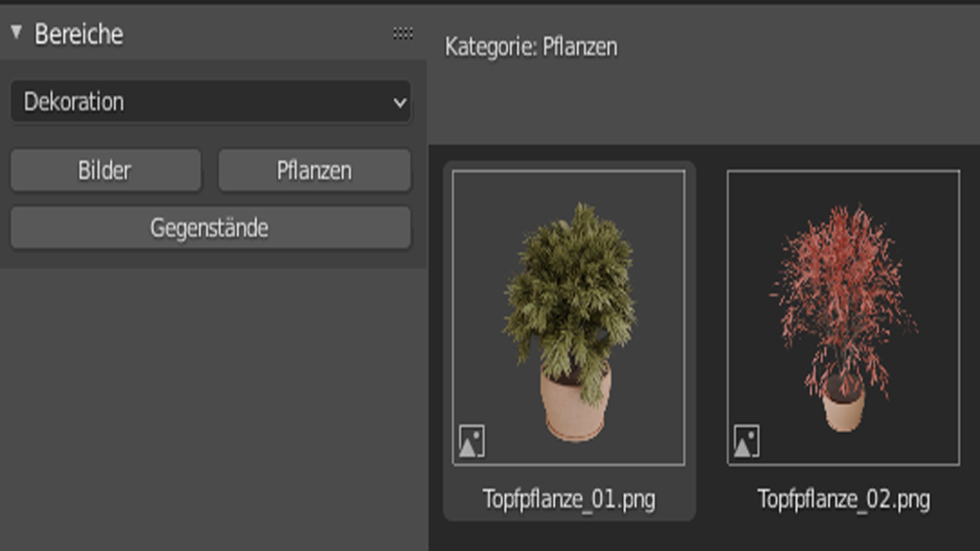Click the Bereiche panel drag-grip dots
This screenshot has width=980, height=551.
point(403,34)
